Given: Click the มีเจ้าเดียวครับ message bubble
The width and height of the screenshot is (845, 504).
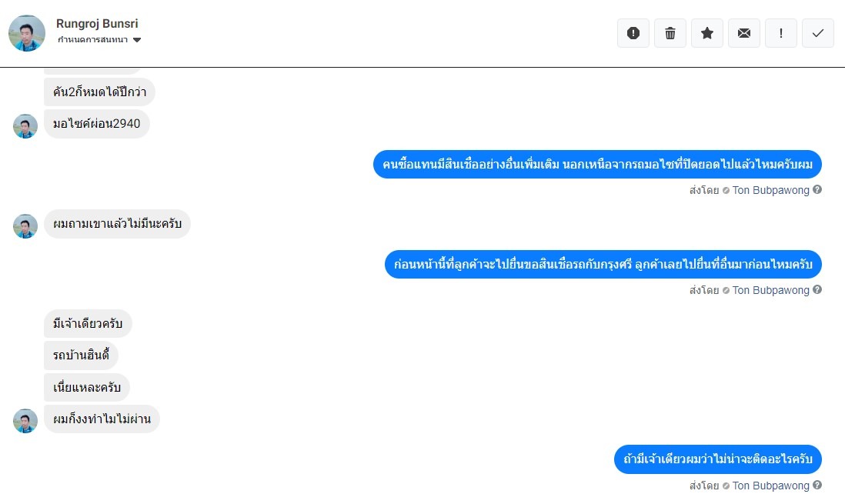Looking at the screenshot, I should [88, 323].
